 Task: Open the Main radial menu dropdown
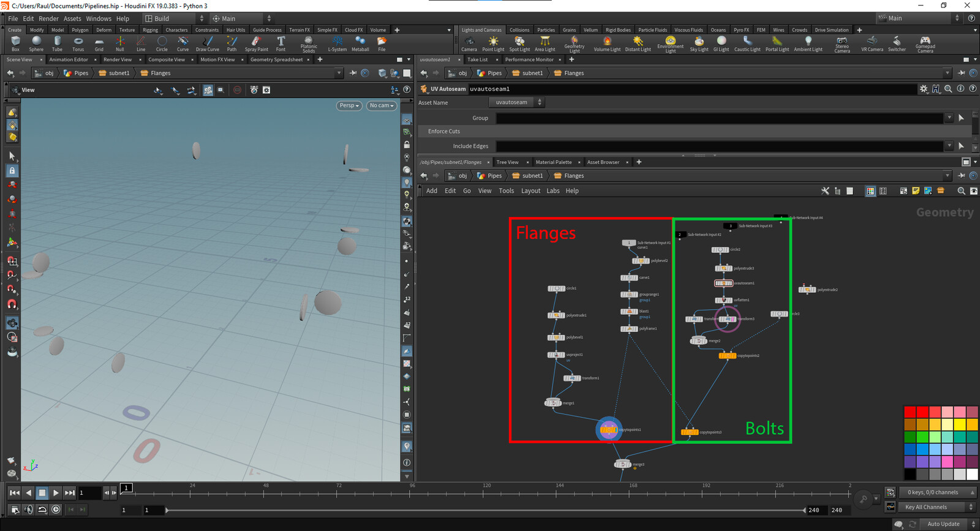click(241, 18)
